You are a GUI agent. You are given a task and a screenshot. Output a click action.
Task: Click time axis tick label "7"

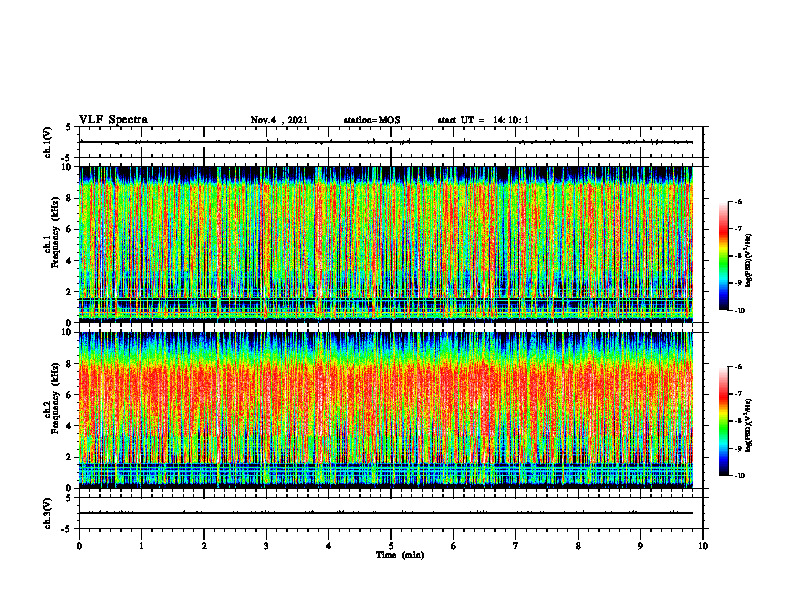coord(516,546)
